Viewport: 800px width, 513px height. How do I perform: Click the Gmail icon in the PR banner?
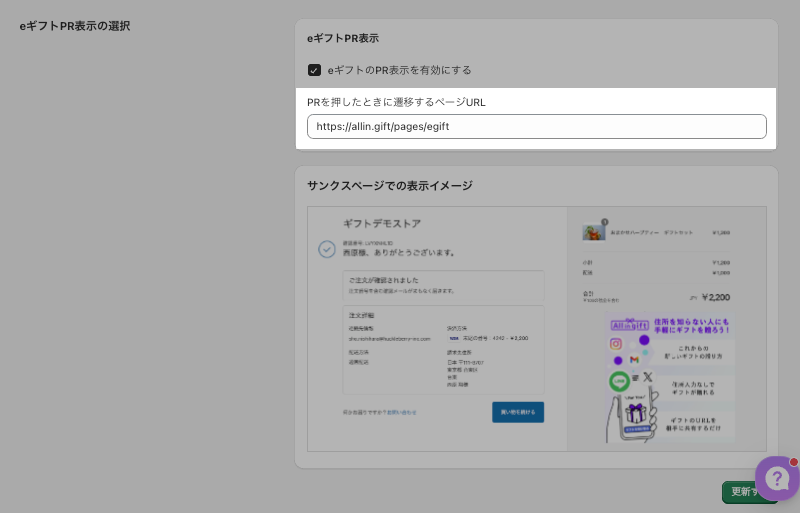634,358
